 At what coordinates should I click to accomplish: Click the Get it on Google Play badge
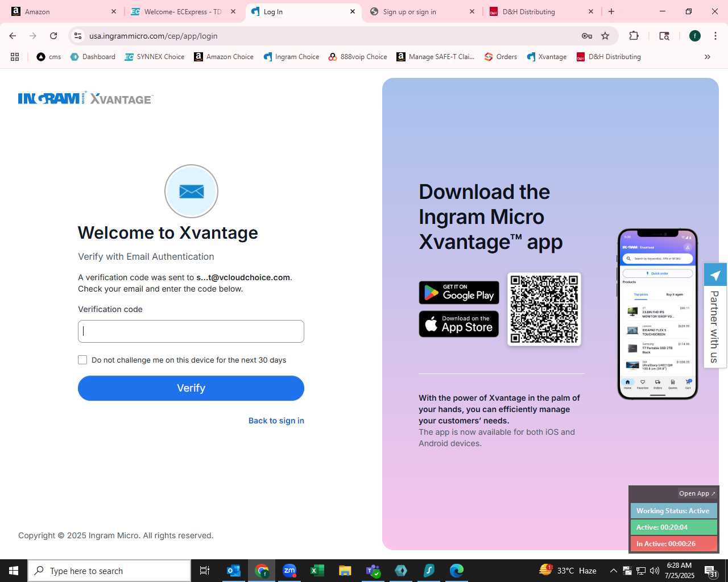(x=459, y=293)
